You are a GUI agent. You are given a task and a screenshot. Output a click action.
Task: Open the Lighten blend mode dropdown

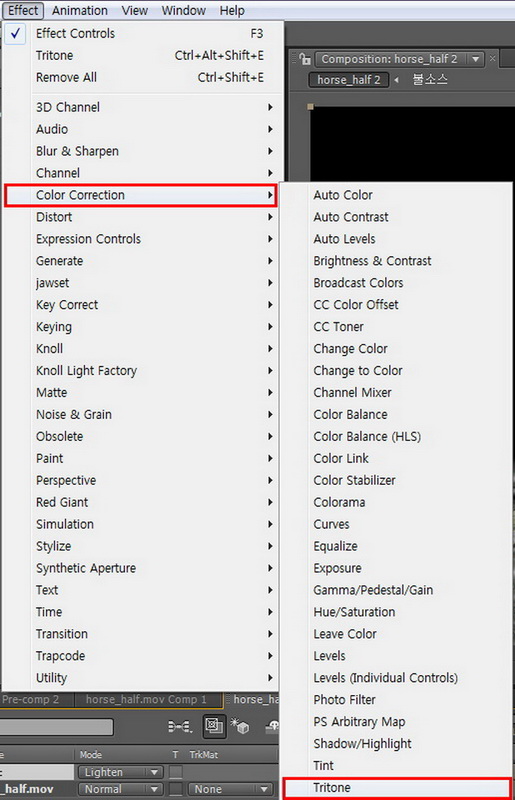point(120,772)
